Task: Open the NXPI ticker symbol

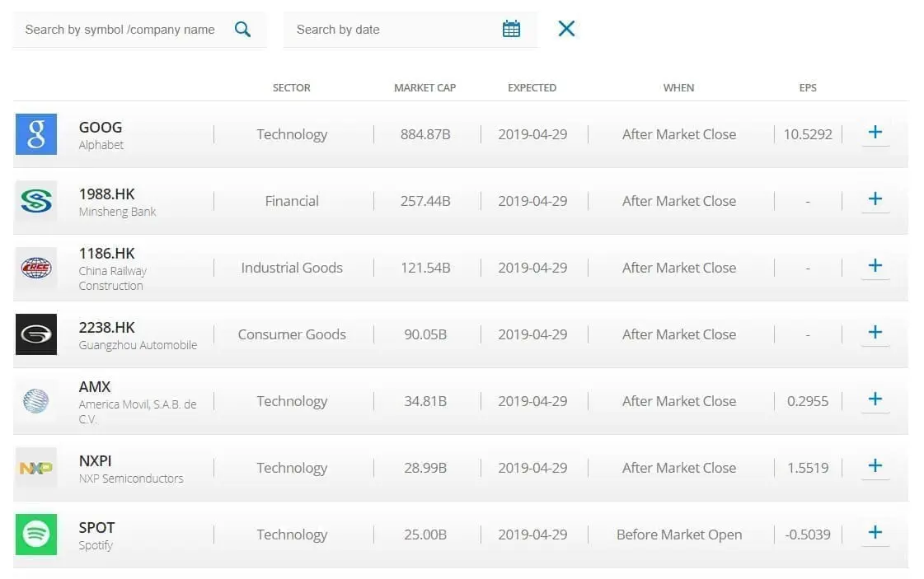Action: coord(95,460)
